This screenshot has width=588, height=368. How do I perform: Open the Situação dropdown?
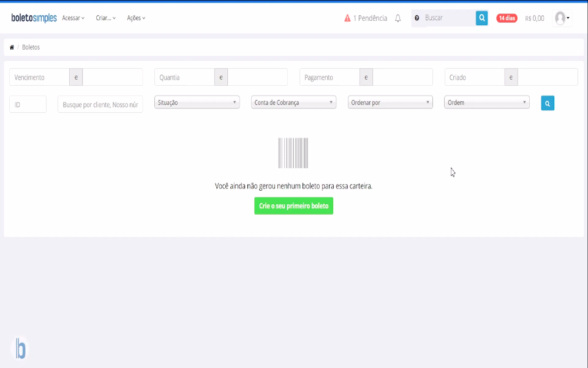pyautogui.click(x=196, y=102)
